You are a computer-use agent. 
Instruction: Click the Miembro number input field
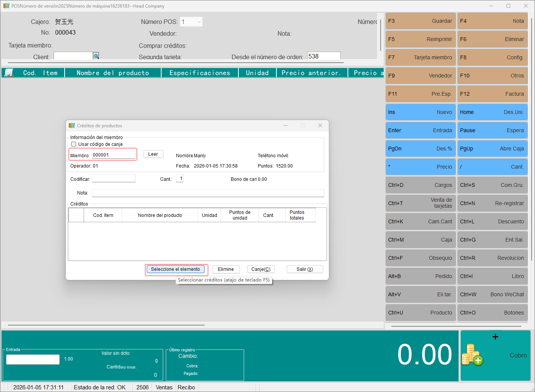[x=113, y=155]
